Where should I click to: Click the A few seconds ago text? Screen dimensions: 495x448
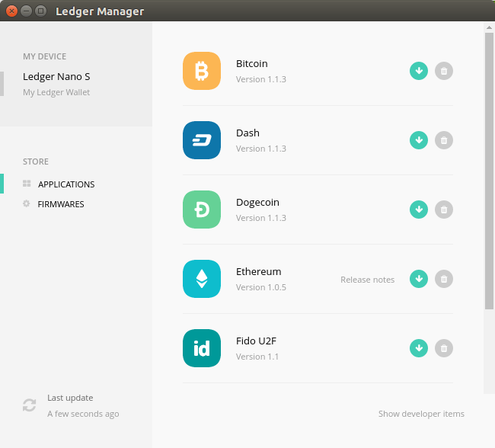tap(83, 414)
